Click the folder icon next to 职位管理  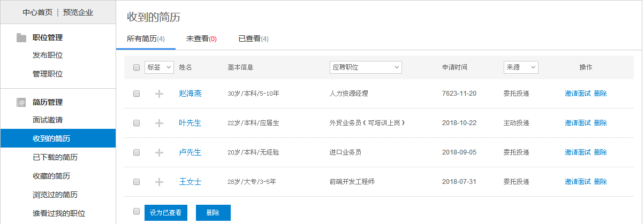point(21,37)
